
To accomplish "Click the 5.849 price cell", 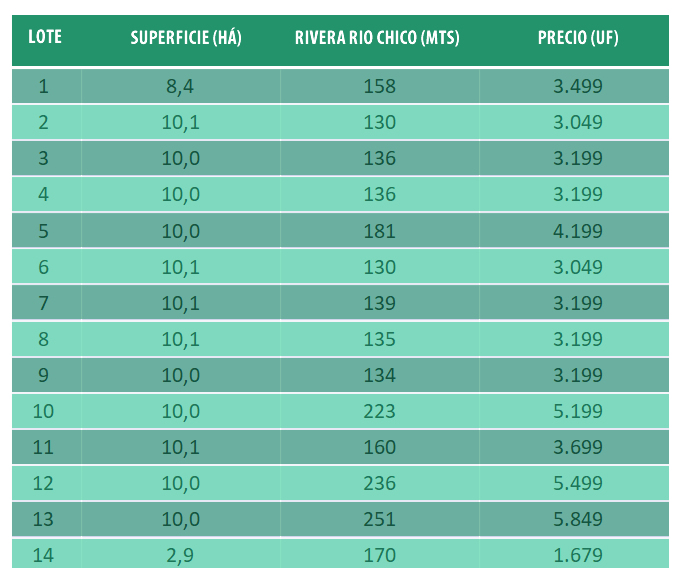I will [577, 519].
